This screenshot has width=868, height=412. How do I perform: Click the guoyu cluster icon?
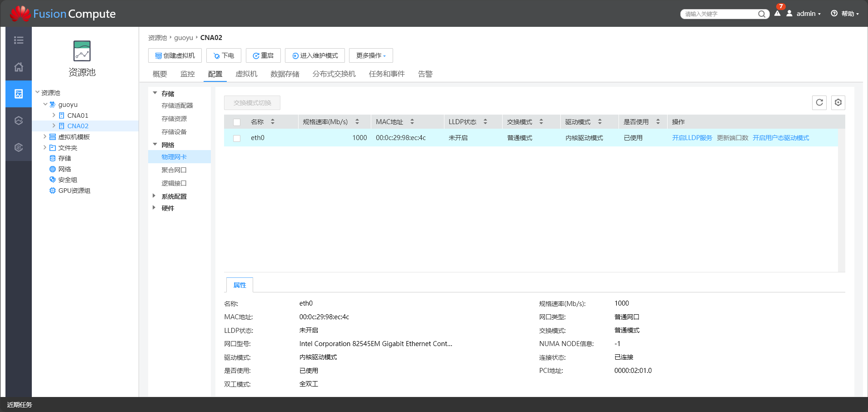pos(53,104)
